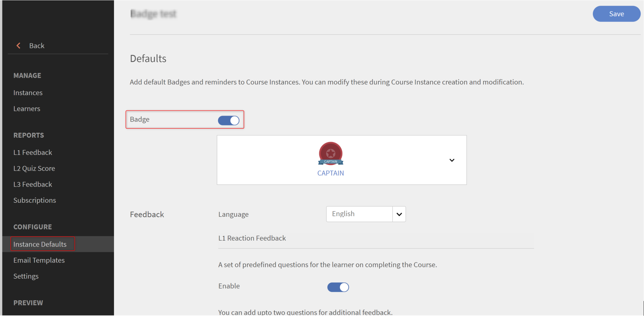Open the L2 Quiz Score report
This screenshot has height=316, width=644.
pyautogui.click(x=34, y=168)
